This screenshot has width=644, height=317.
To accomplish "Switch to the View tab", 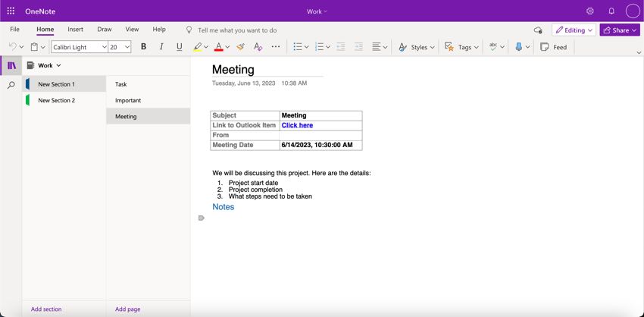I will coord(133,29).
